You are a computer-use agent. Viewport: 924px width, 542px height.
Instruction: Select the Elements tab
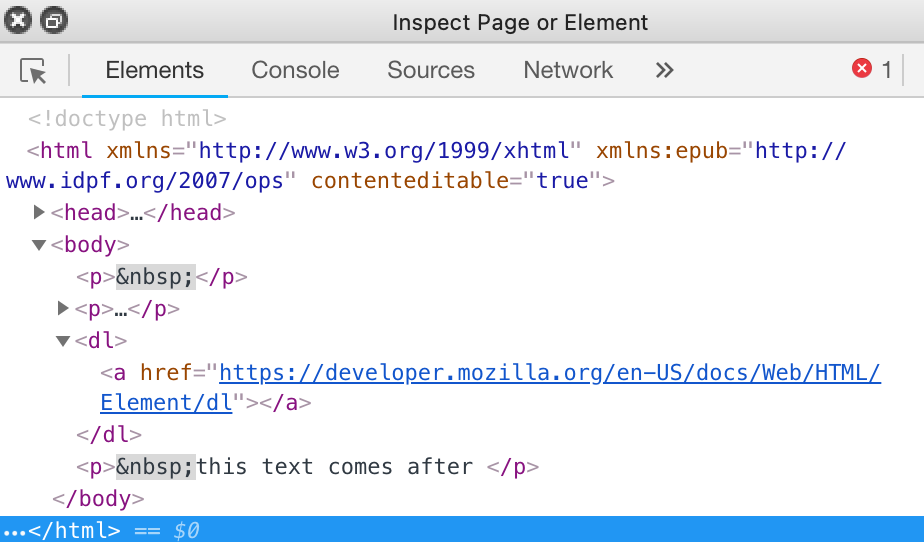[154, 71]
